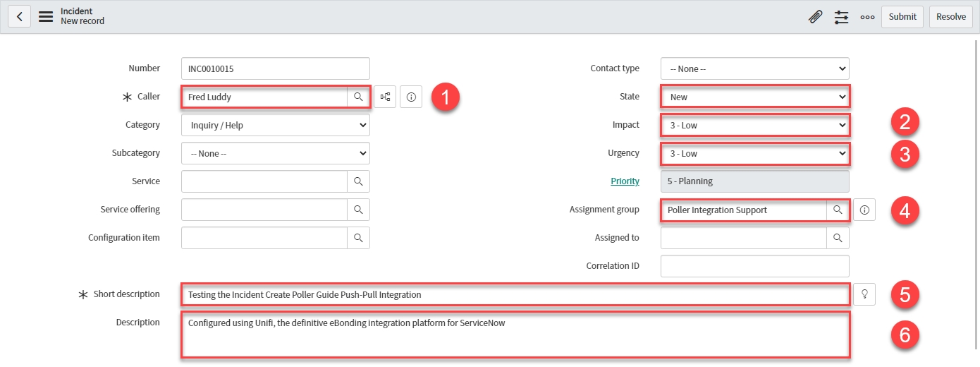Expand the Urgency dropdown
Image resolution: width=980 pixels, height=367 pixels.
(754, 153)
